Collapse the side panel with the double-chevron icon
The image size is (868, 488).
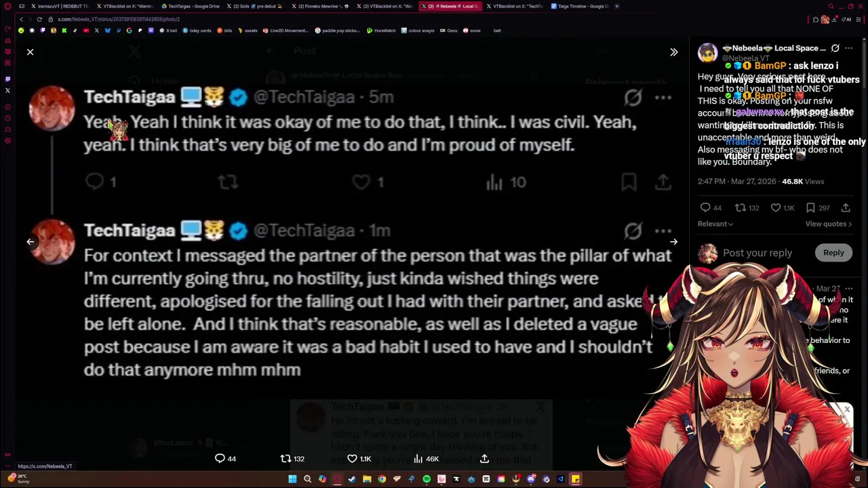click(673, 52)
